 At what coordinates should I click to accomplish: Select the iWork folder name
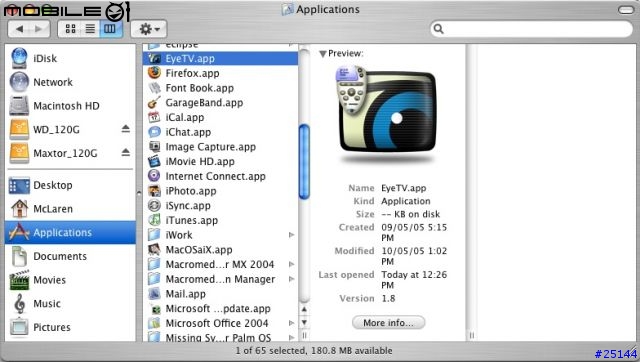[179, 235]
